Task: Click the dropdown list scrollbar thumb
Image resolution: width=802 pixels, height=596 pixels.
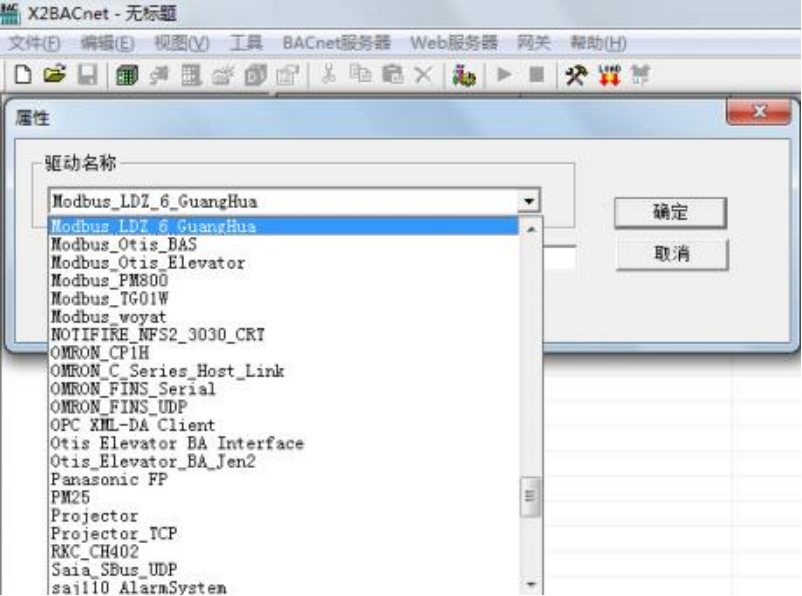Action: tap(530, 496)
